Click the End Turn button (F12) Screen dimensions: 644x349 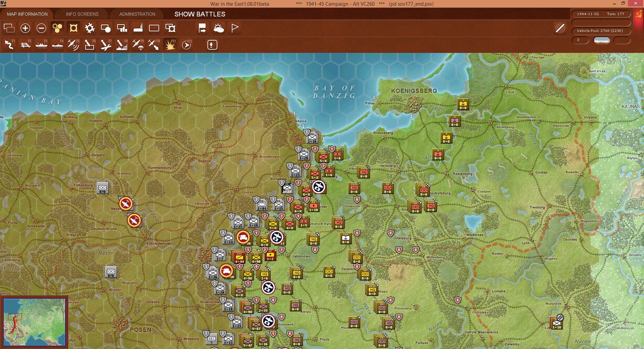click(186, 45)
